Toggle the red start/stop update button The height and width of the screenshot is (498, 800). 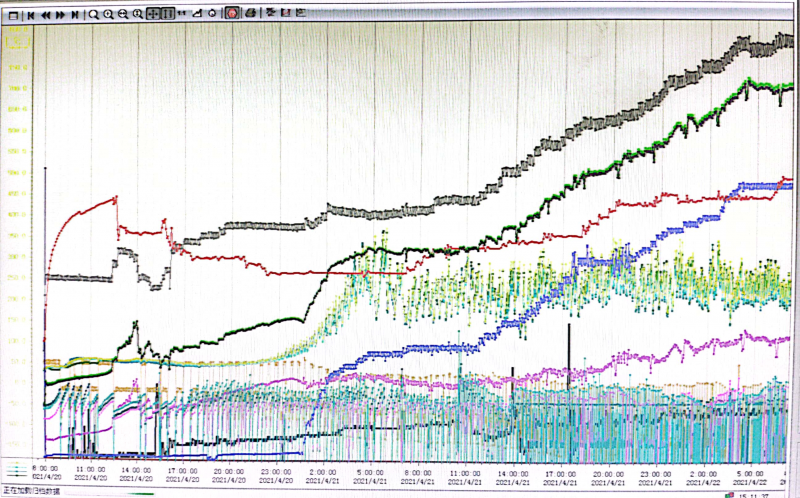coord(231,14)
